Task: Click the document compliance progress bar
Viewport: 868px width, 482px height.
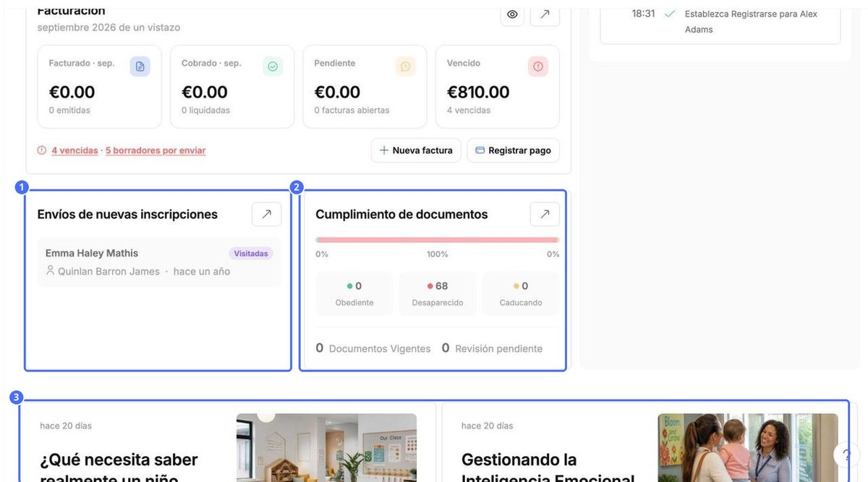Action: click(x=438, y=240)
